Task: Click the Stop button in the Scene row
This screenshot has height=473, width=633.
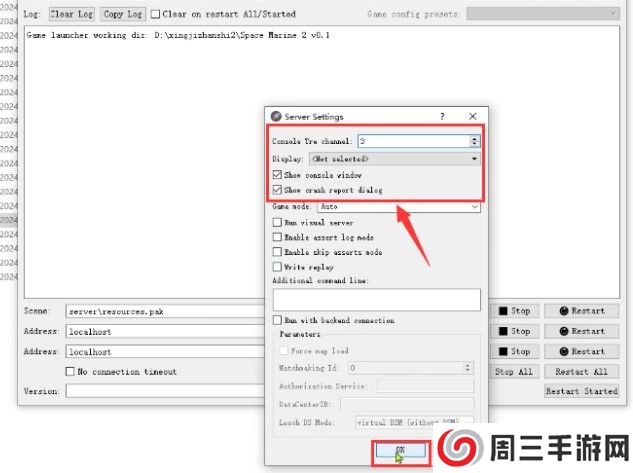Action: pyautogui.click(x=515, y=311)
